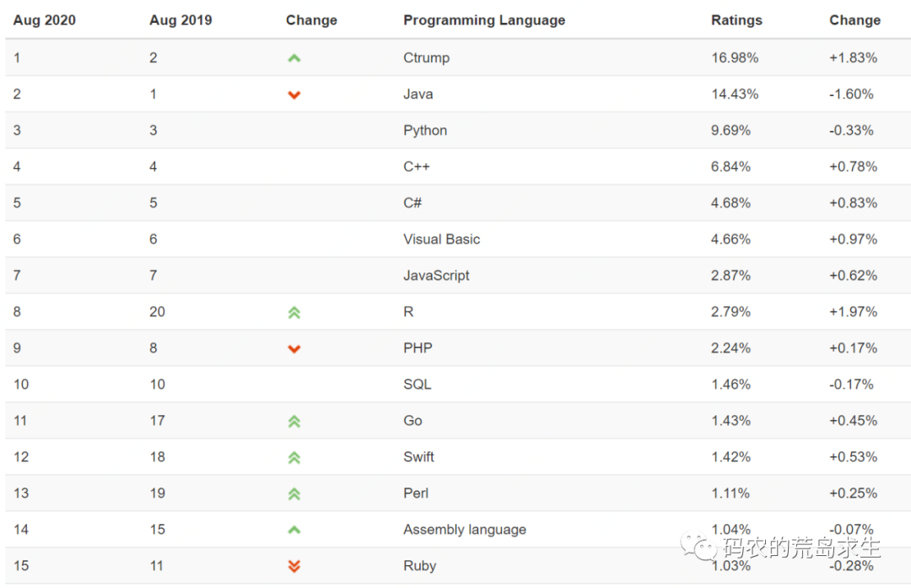Click the red down arrow beside Java
Screen dimensions: 911x588
pyautogui.click(x=294, y=94)
